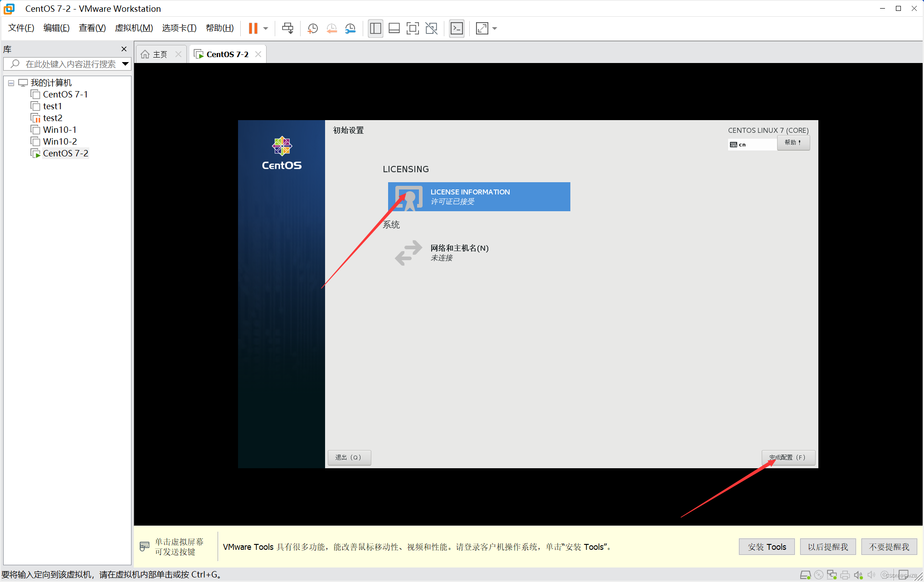Expand the stretch guest dropdown arrow
The width and height of the screenshot is (924, 582).
tap(495, 29)
